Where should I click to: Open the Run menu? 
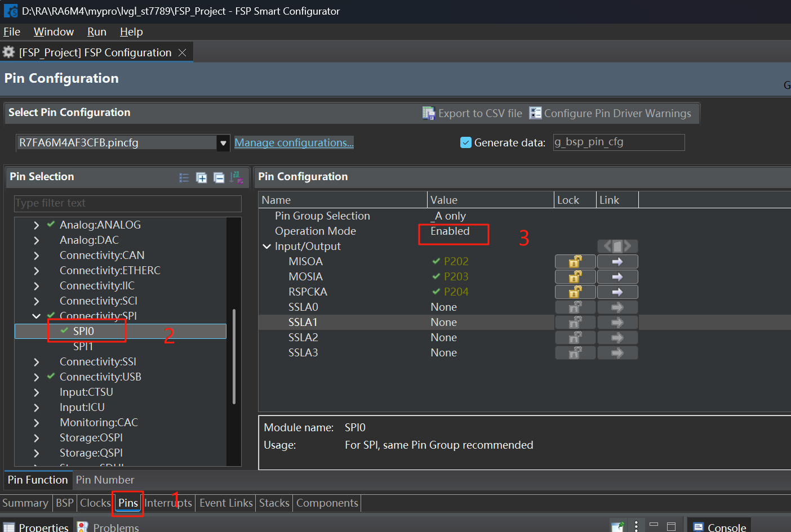tap(97, 32)
